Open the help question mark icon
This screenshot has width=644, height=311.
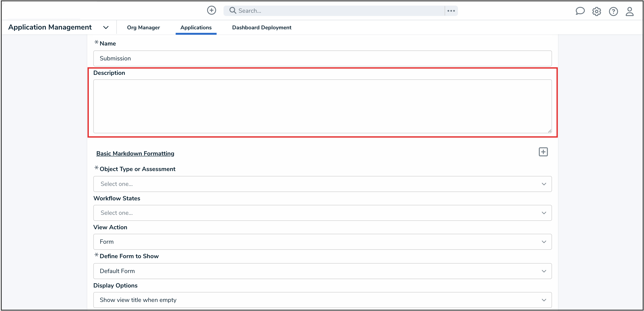pos(613,11)
